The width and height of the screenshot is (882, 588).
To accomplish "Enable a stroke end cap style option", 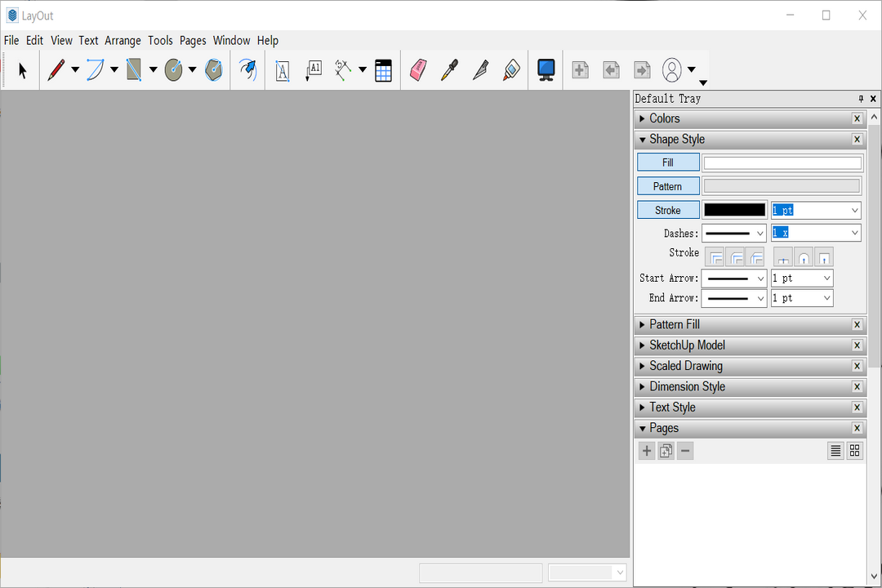I will point(783,256).
